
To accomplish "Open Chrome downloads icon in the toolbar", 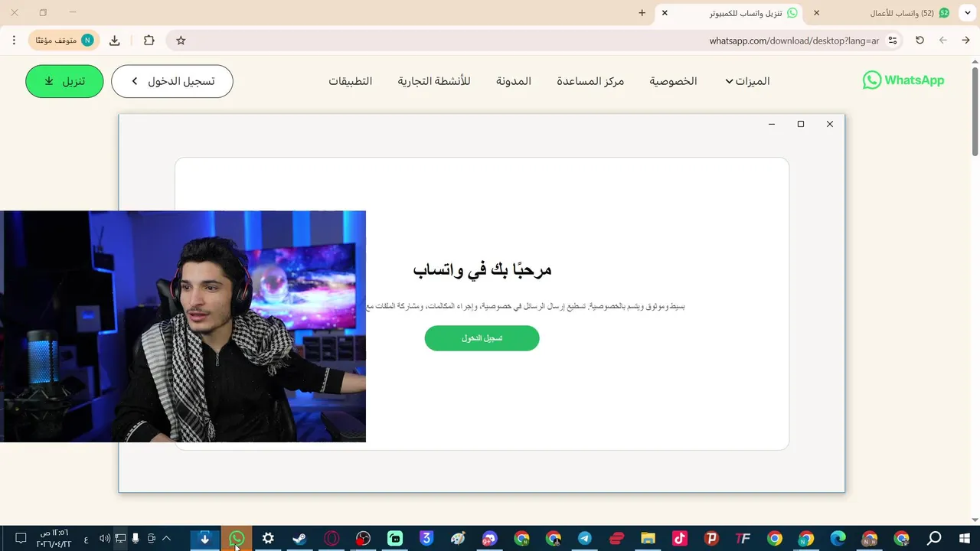I will [x=115, y=41].
